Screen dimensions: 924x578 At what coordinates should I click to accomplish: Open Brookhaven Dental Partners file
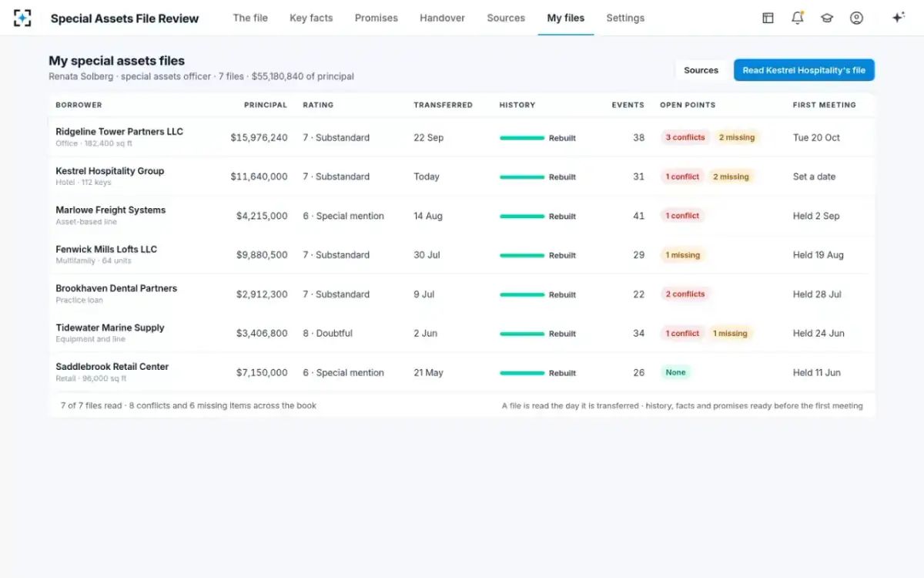[116, 288]
